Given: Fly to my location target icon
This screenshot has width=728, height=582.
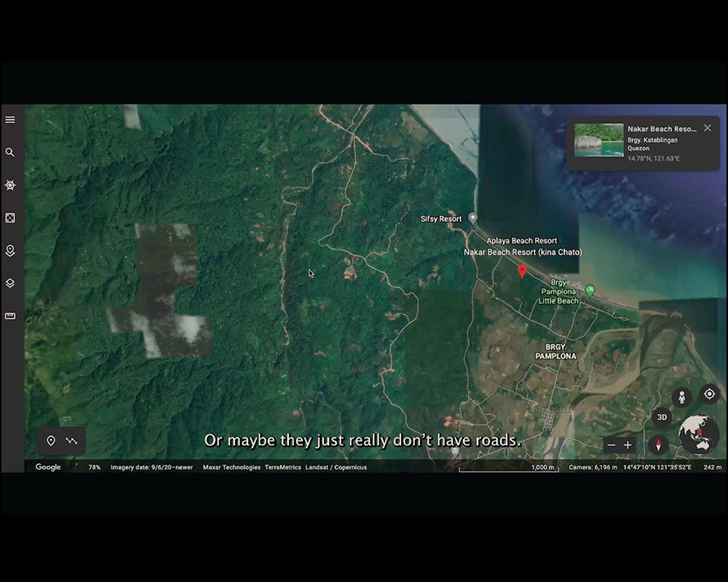Looking at the screenshot, I should (x=709, y=394).
